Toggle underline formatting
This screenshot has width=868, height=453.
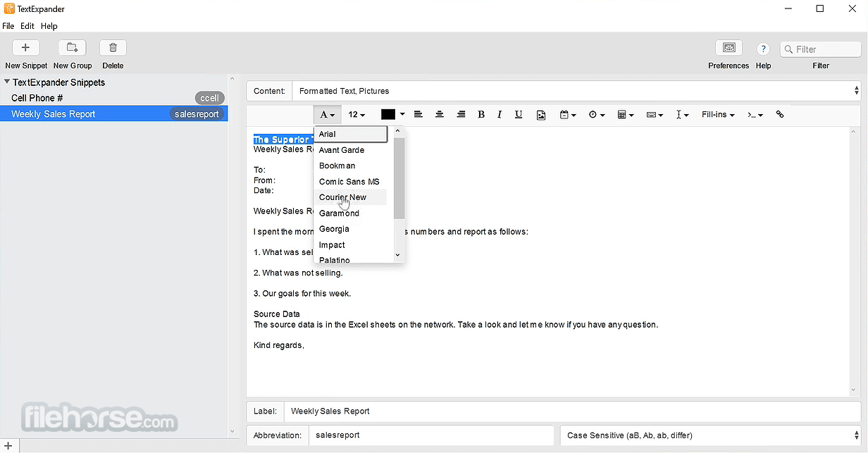pyautogui.click(x=519, y=114)
